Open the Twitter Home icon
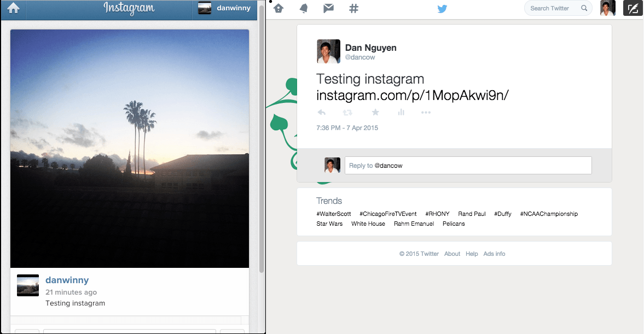The image size is (644, 334). click(x=279, y=8)
